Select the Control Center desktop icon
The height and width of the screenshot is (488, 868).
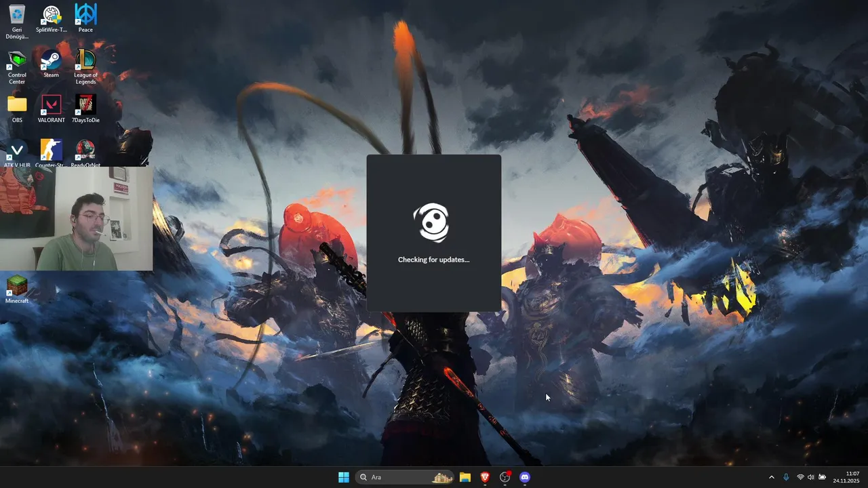pos(17,67)
